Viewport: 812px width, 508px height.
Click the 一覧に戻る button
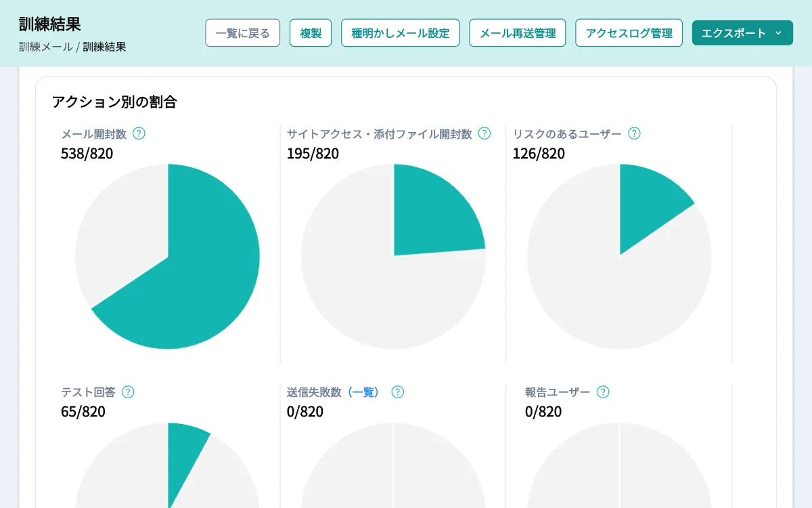[x=243, y=33]
